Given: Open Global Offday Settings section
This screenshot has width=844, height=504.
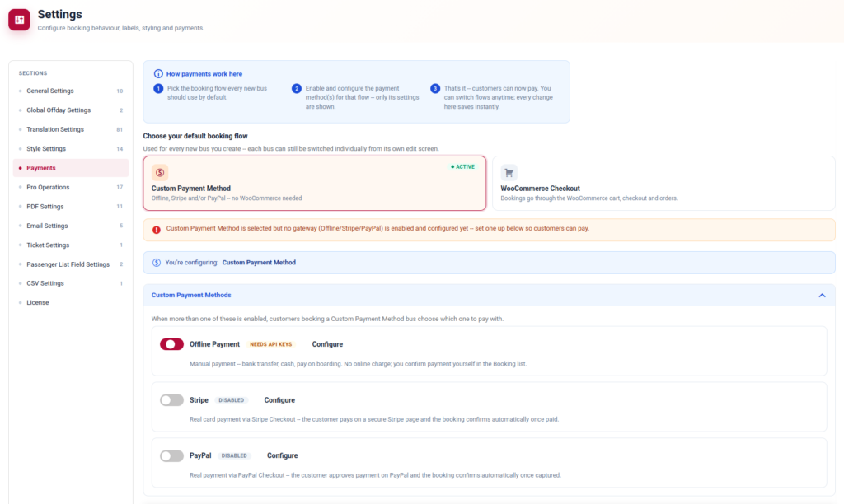Looking at the screenshot, I should [71, 110].
